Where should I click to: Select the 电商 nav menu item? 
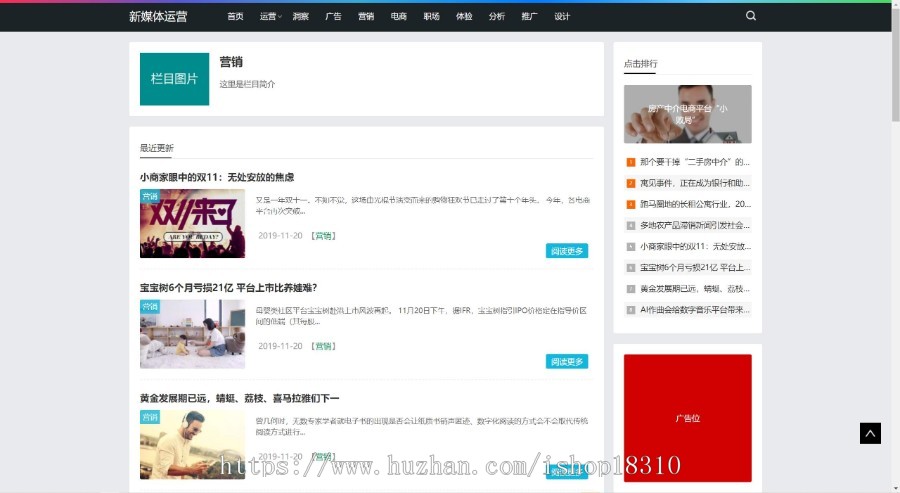point(398,16)
